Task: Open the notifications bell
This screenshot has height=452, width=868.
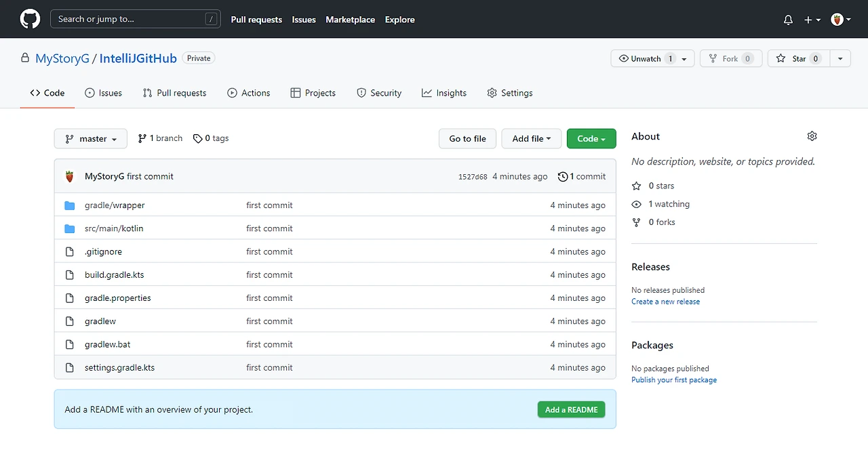Action: coord(788,20)
